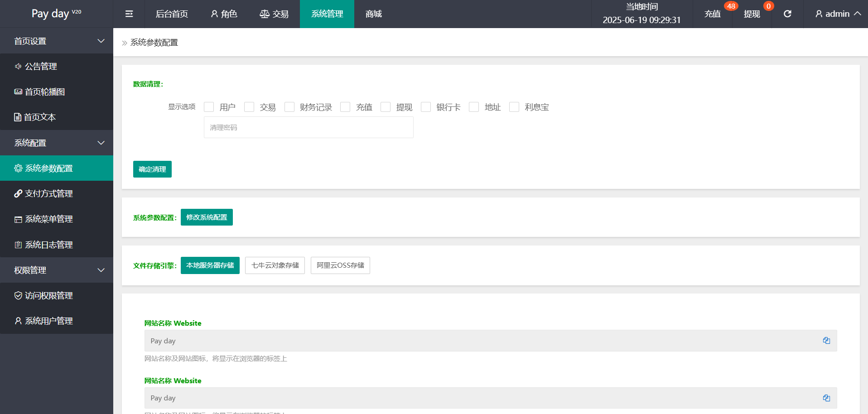868x414 pixels.
Task: Open the 商城 top menu
Action: 374,14
